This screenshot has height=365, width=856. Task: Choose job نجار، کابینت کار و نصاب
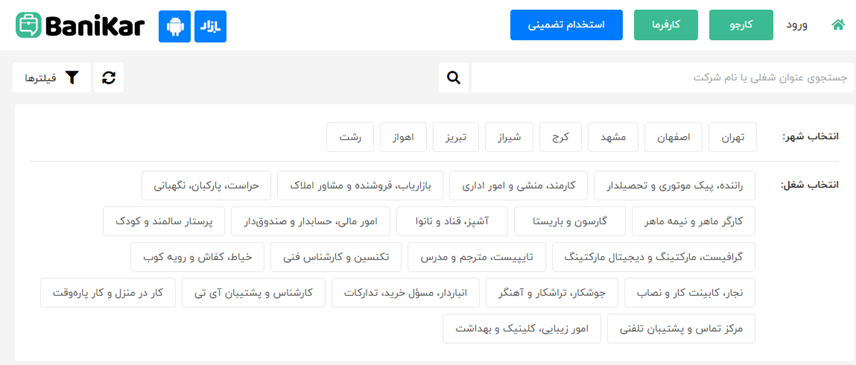(x=690, y=293)
